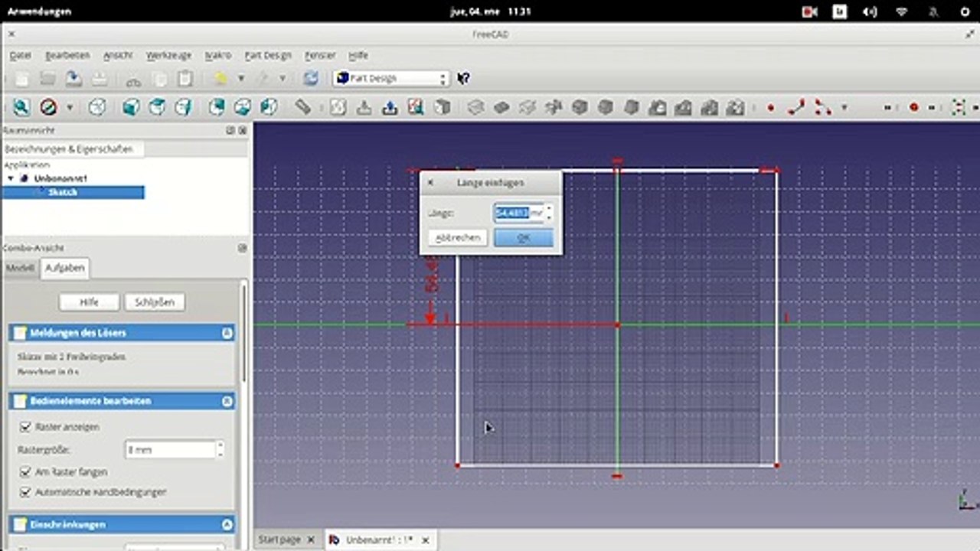Viewport: 980px width, 551px height.
Task: Set front view cube icon
Action: (x=132, y=107)
